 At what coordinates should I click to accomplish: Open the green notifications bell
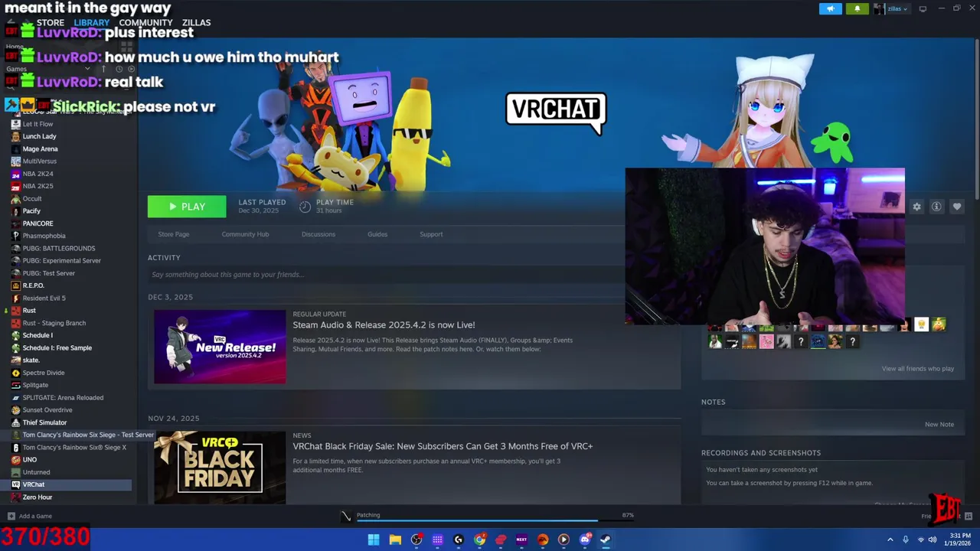tap(857, 8)
